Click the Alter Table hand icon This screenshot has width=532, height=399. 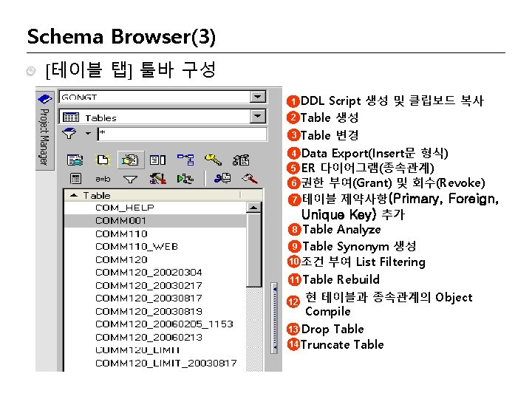pyautogui.click(x=130, y=160)
